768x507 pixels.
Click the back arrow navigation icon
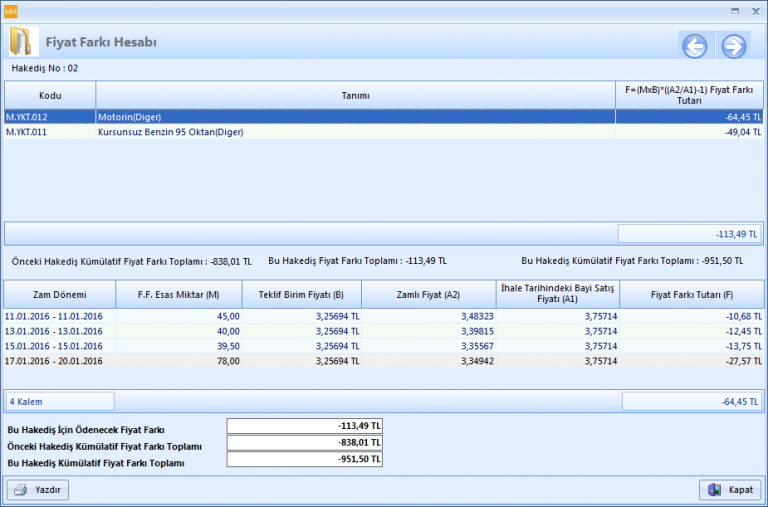tap(694, 46)
